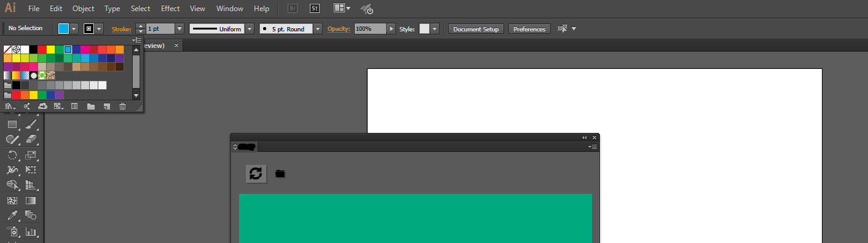Open the Fill color dropdown
Image resolution: width=868 pixels, height=243 pixels.
(74, 29)
